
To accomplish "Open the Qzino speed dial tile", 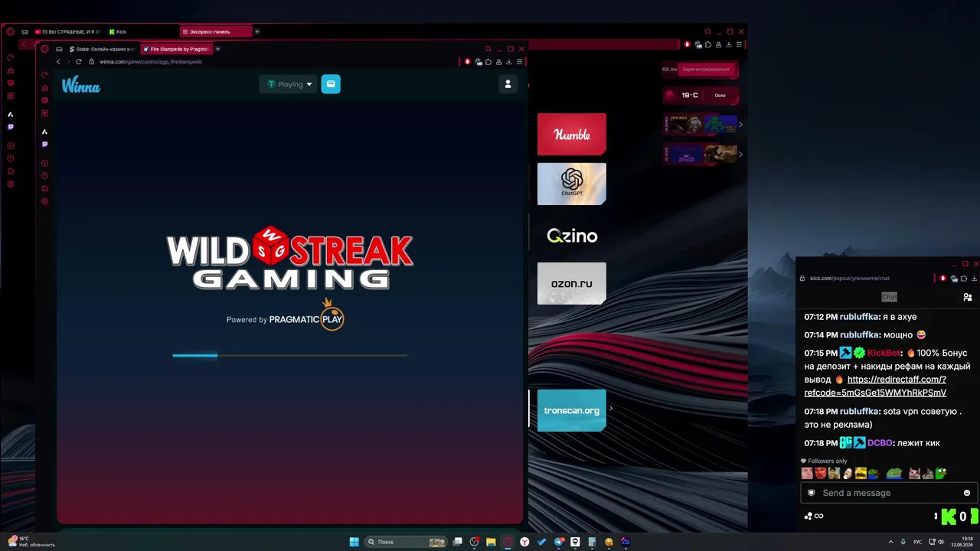I will (572, 236).
